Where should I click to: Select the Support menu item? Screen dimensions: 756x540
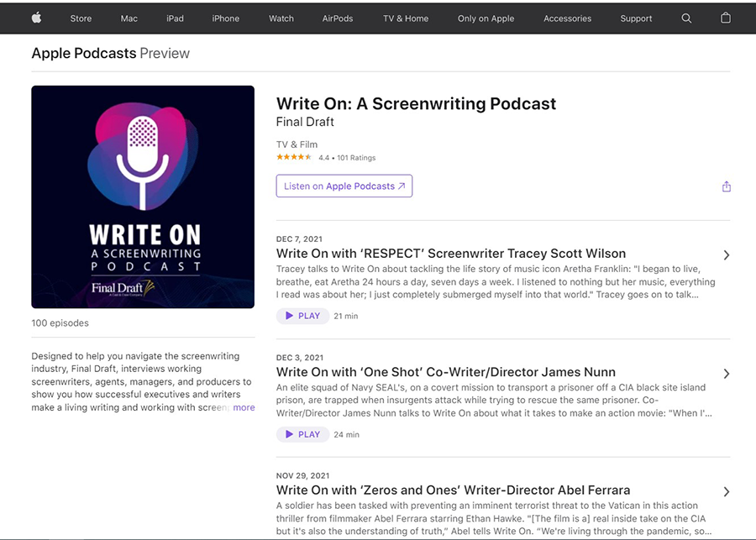tap(636, 18)
